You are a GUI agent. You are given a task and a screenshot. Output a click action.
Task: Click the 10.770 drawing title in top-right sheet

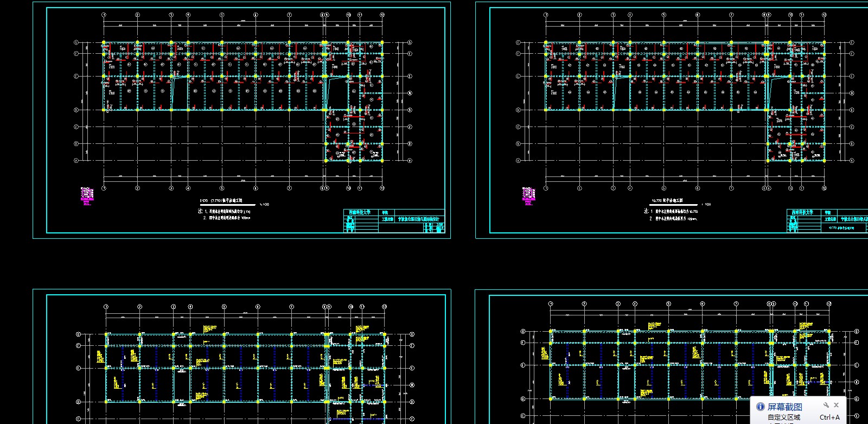click(x=668, y=200)
